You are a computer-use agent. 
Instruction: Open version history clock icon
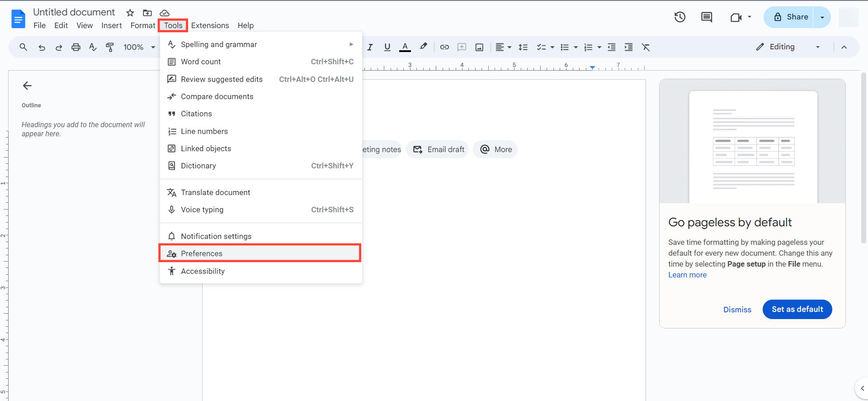(x=680, y=17)
